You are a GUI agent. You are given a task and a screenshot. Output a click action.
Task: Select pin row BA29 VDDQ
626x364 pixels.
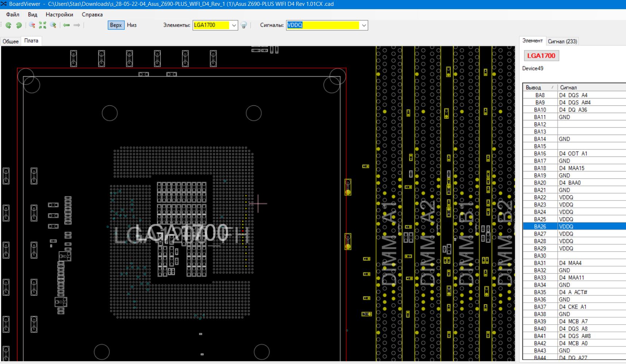click(575, 248)
